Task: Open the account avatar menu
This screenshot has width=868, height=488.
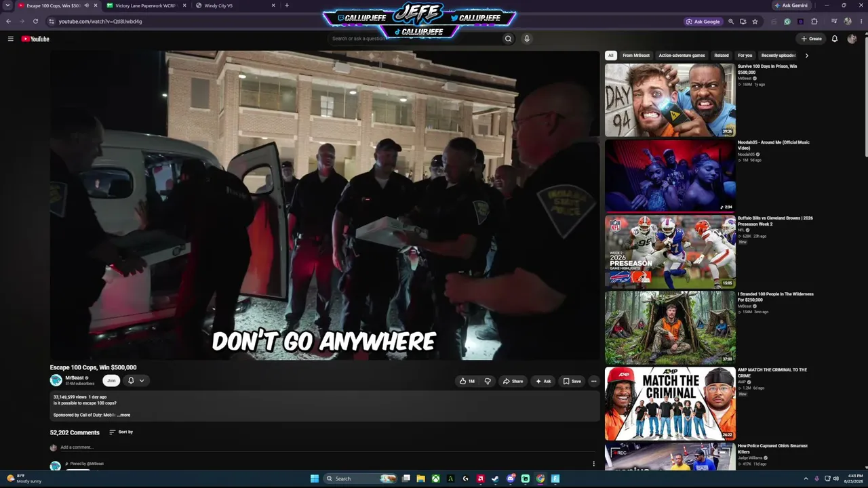Action: [852, 39]
